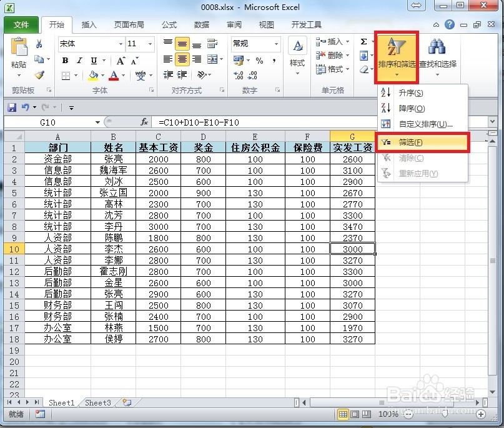Click the Undo arrow icon
The width and height of the screenshot is (504, 428).
pyautogui.click(x=26, y=107)
